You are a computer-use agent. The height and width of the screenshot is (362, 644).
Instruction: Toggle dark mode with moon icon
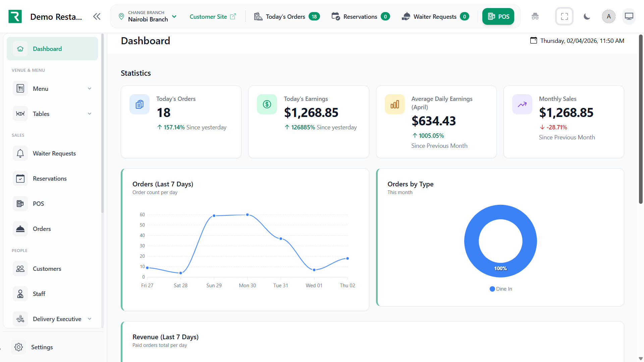(x=587, y=16)
